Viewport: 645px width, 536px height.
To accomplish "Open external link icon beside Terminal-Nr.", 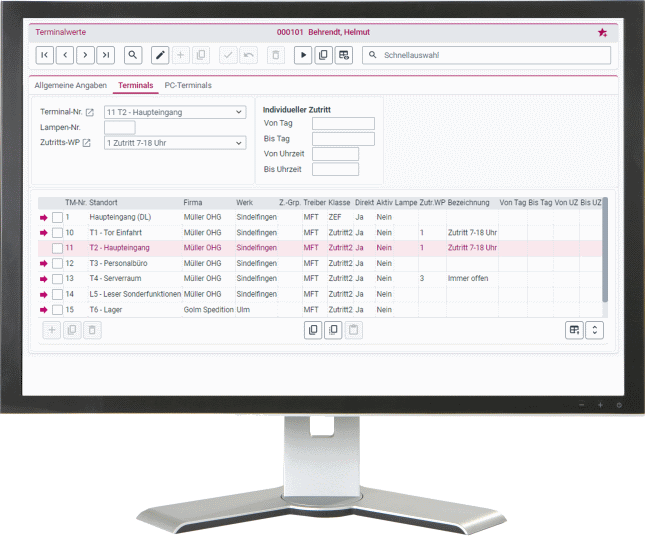I will click(90, 113).
